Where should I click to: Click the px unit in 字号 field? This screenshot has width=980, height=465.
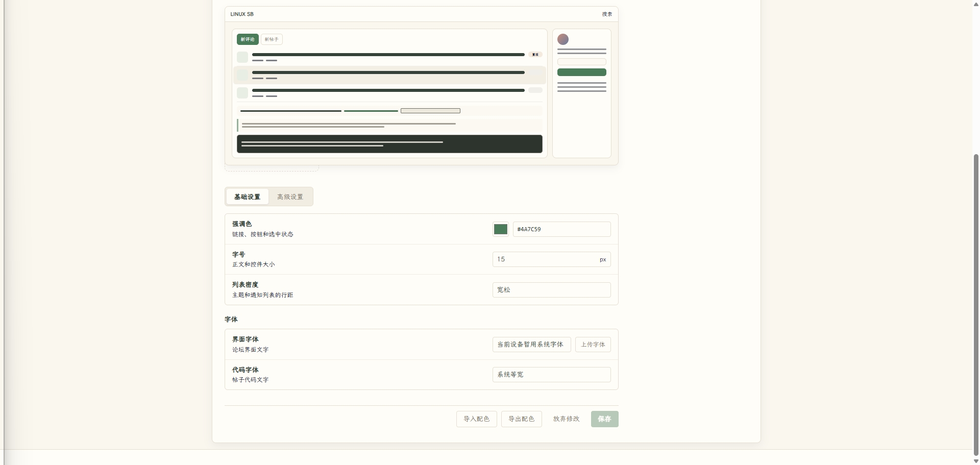pos(603,260)
